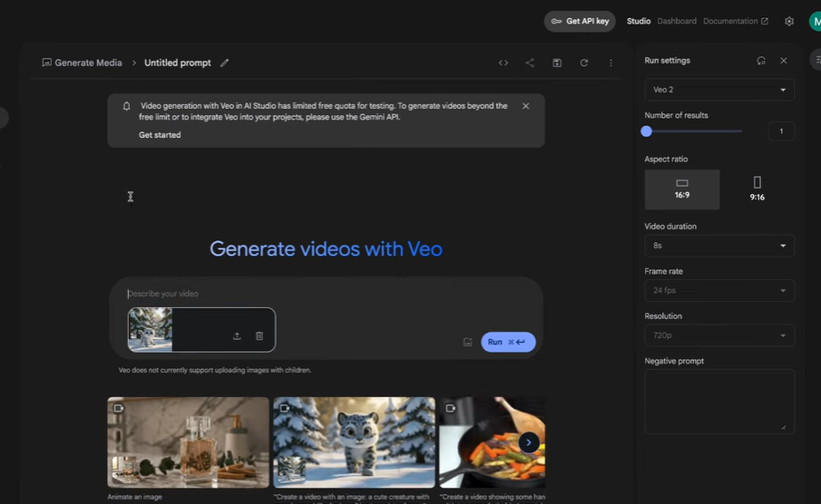
Task: Click the Untitled prompt title
Action: pos(178,63)
